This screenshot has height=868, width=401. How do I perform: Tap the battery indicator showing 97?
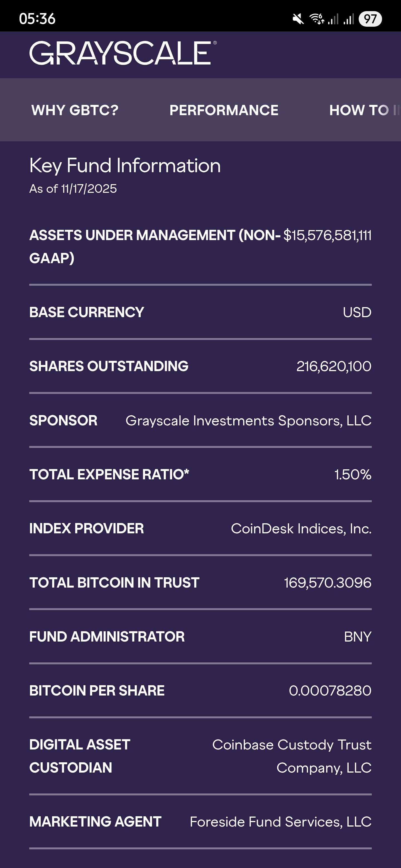(x=370, y=19)
